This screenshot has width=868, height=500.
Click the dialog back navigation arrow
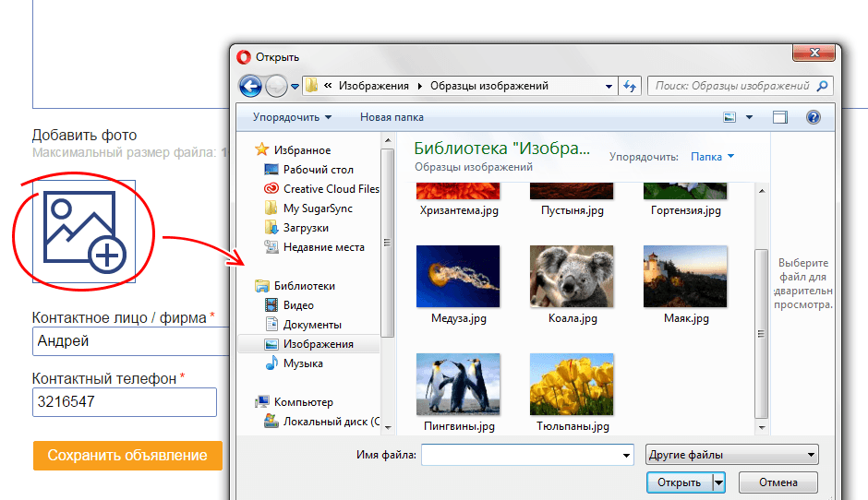point(250,86)
